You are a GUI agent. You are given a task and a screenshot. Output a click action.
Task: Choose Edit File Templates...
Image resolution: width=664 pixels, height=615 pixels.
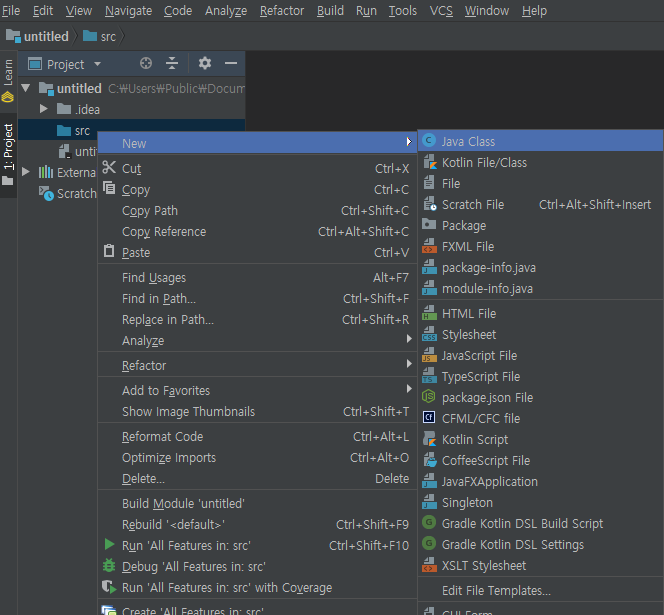coord(540,590)
